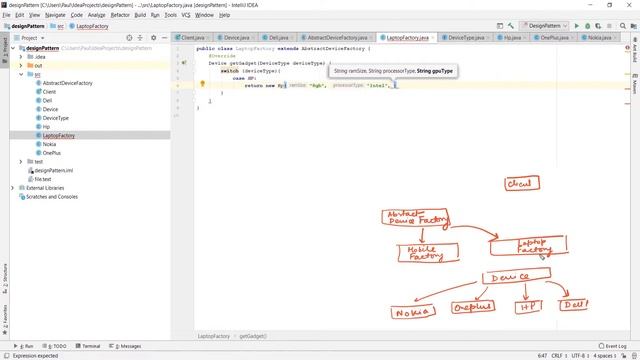This screenshot has height=360, width=640.
Task: Expand the test folder
Action: pos(21,162)
